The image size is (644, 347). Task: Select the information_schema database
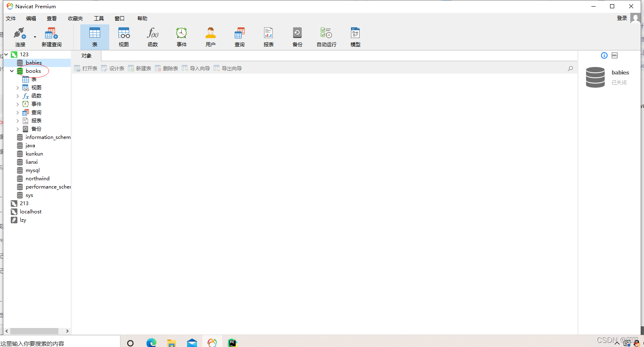click(48, 137)
